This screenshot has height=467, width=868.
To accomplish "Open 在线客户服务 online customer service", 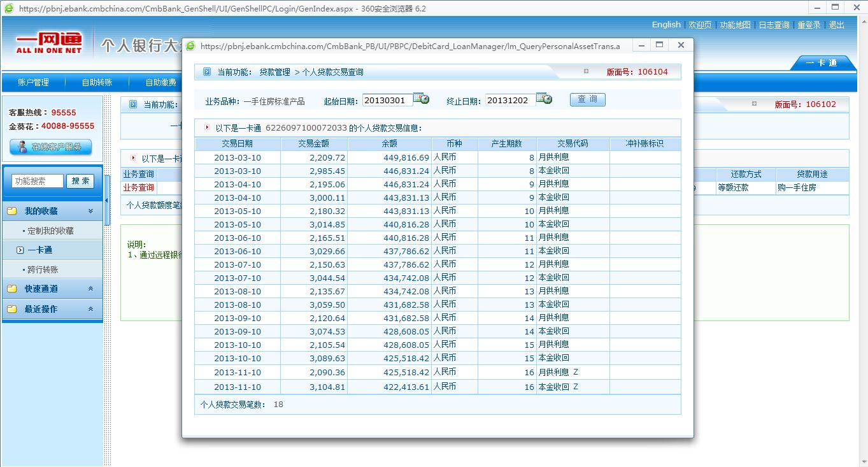I will [51, 147].
